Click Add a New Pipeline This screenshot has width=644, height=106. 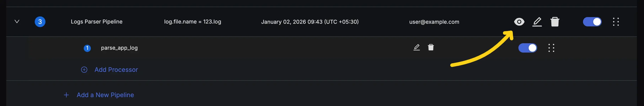[105, 95]
